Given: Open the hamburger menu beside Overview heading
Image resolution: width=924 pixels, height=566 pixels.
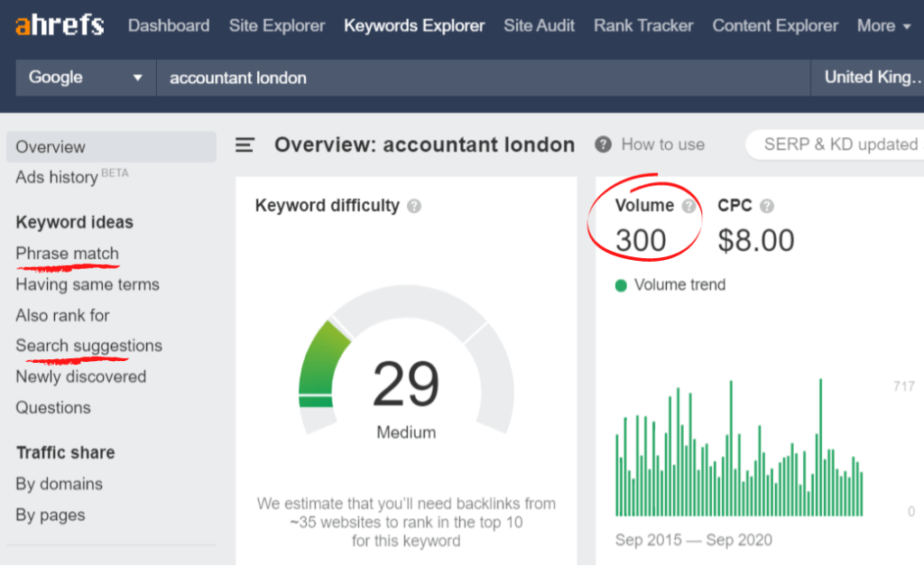Looking at the screenshot, I should (x=245, y=144).
